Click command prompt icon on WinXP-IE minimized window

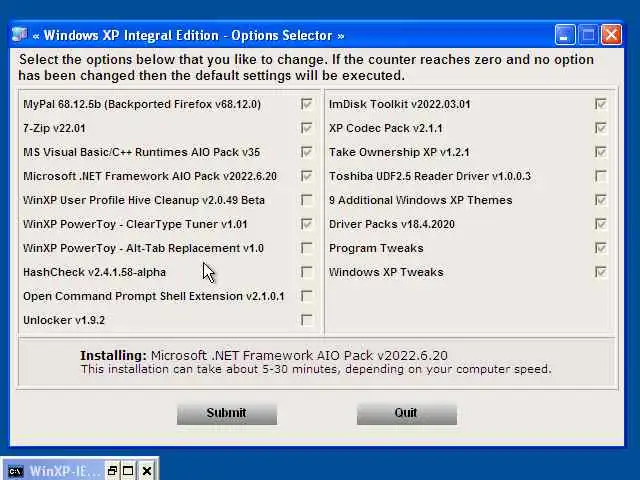tap(16, 471)
